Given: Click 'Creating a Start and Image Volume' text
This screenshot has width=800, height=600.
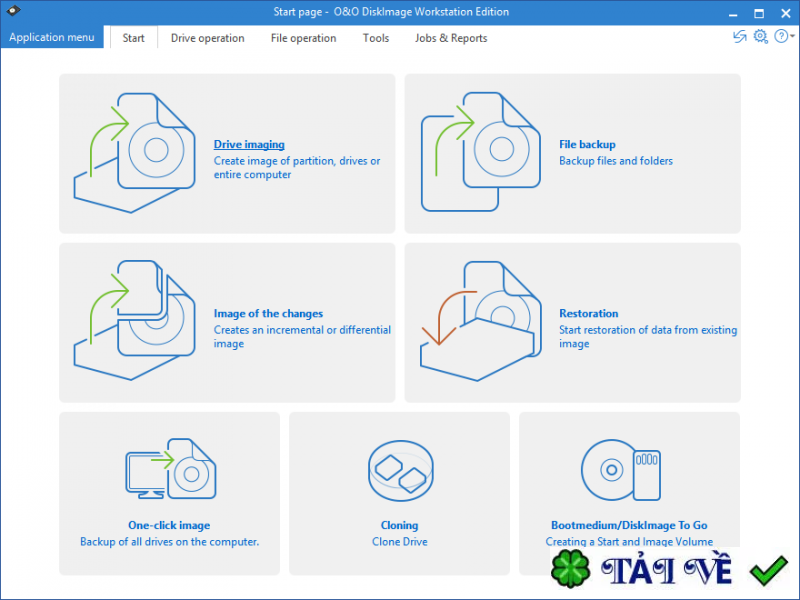Looking at the screenshot, I should (x=629, y=541).
